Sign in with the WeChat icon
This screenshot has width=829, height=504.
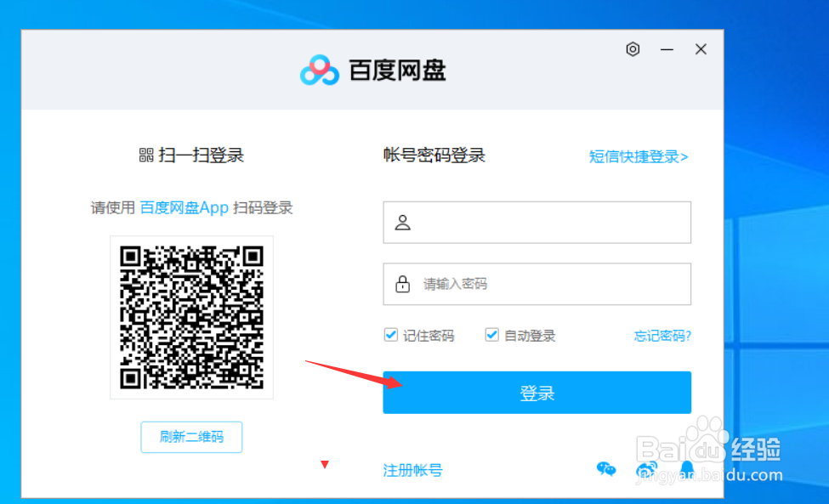606,468
